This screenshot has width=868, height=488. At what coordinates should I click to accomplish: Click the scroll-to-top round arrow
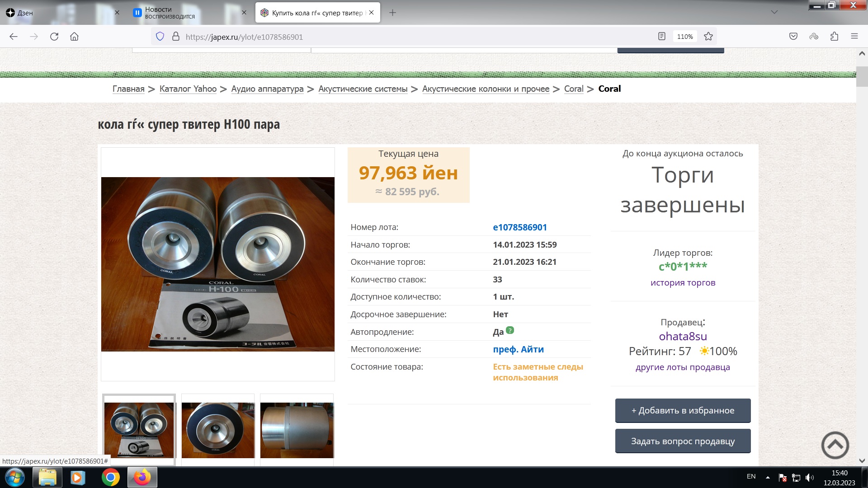click(x=835, y=445)
